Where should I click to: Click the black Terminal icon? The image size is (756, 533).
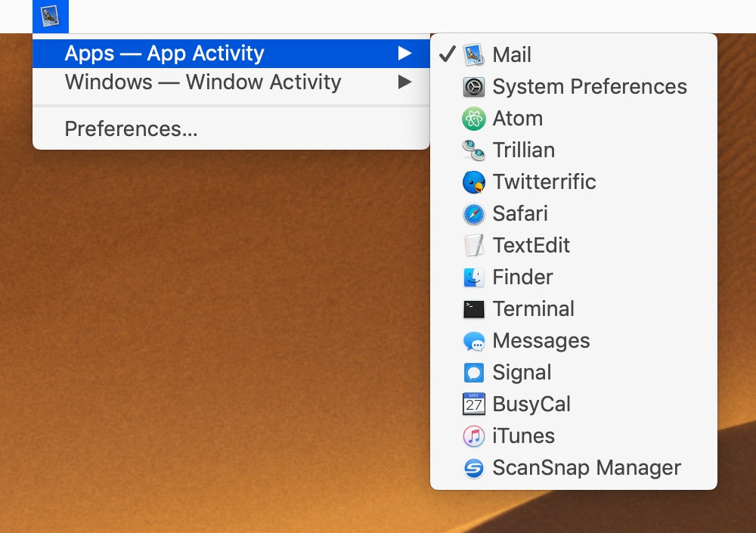click(473, 309)
